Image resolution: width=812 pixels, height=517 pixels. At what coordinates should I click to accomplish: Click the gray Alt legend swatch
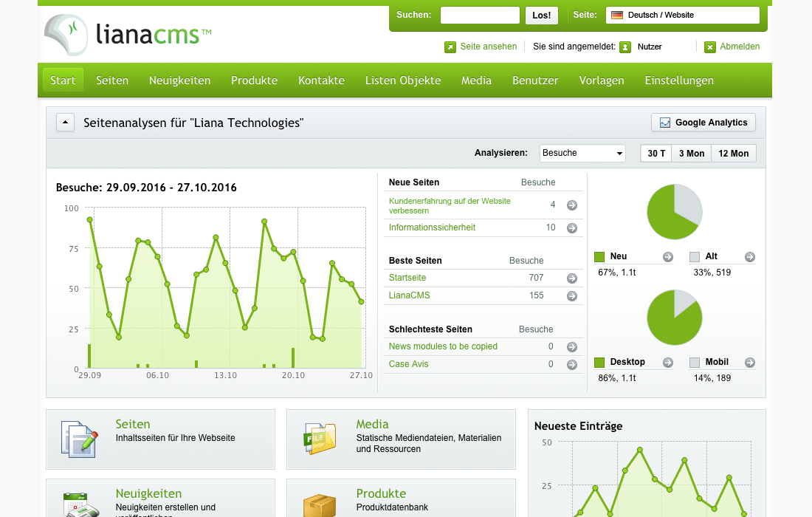695,257
